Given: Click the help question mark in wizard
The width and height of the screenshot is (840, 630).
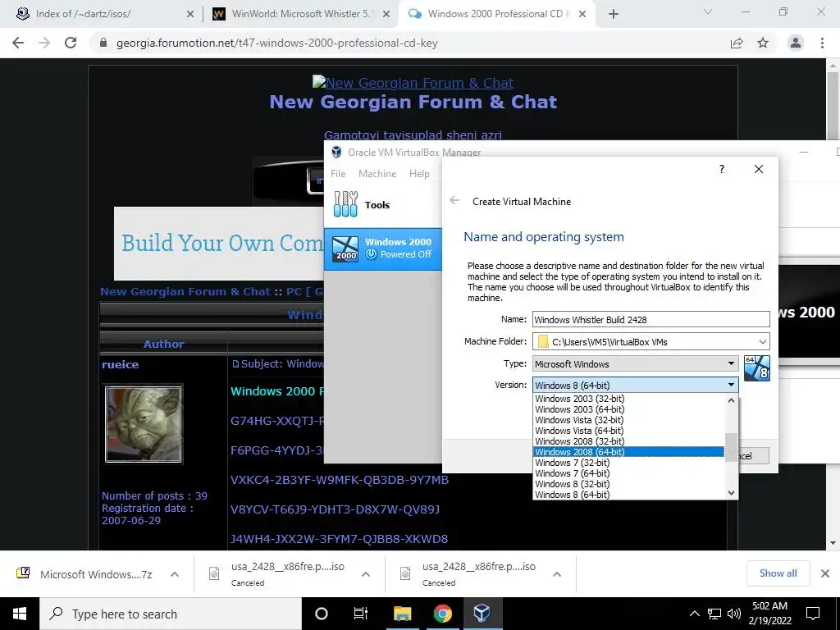Looking at the screenshot, I should 722,169.
